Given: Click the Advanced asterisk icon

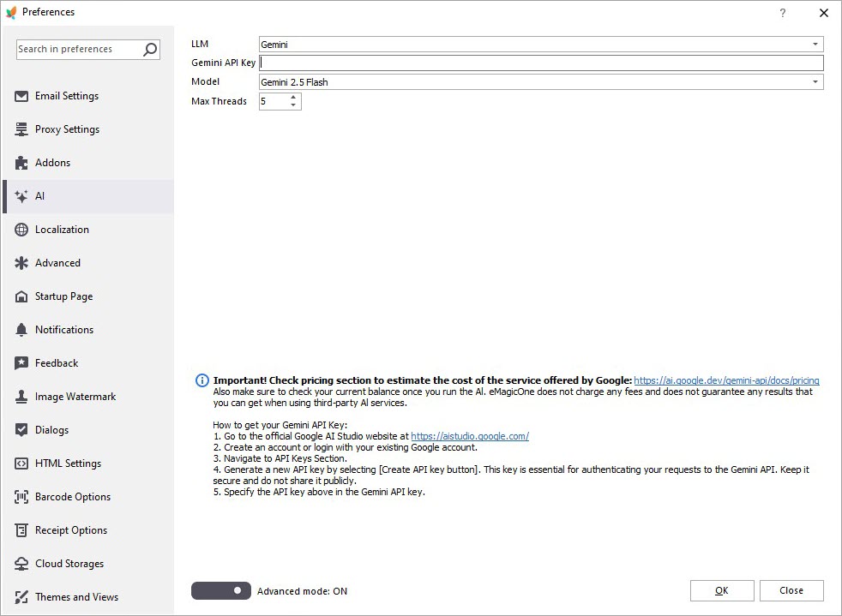Looking at the screenshot, I should (x=21, y=263).
